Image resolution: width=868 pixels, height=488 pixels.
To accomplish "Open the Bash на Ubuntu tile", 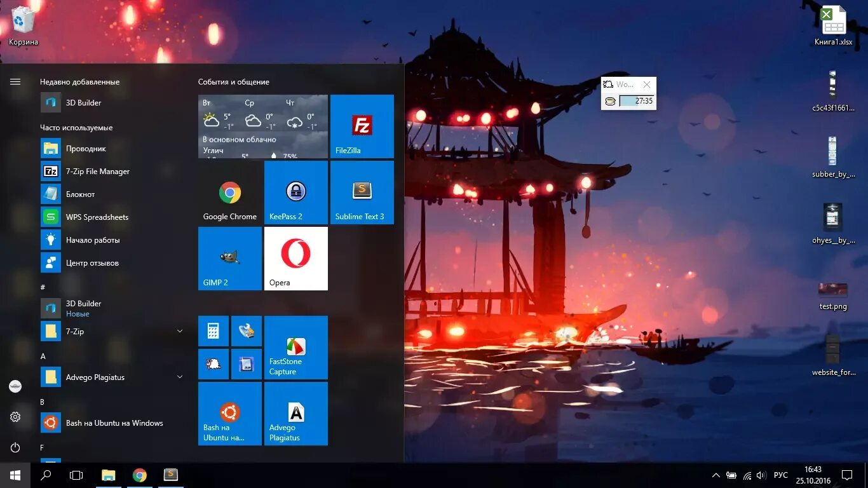I will pos(230,414).
